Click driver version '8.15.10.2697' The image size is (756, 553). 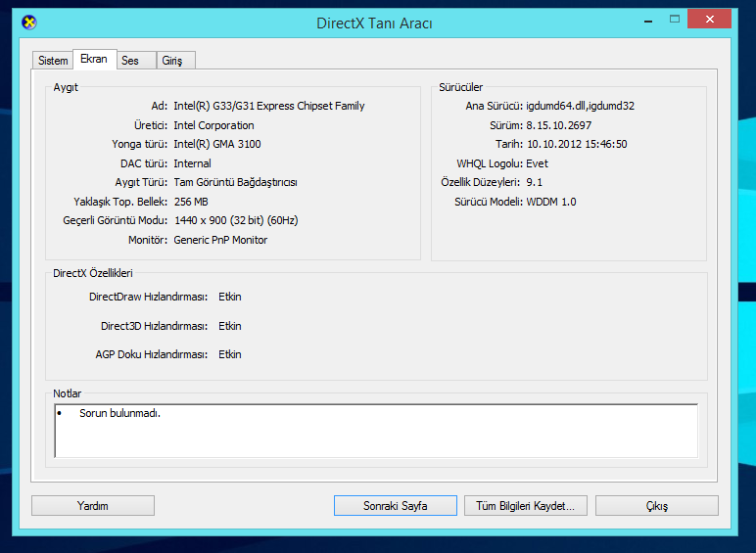(559, 125)
